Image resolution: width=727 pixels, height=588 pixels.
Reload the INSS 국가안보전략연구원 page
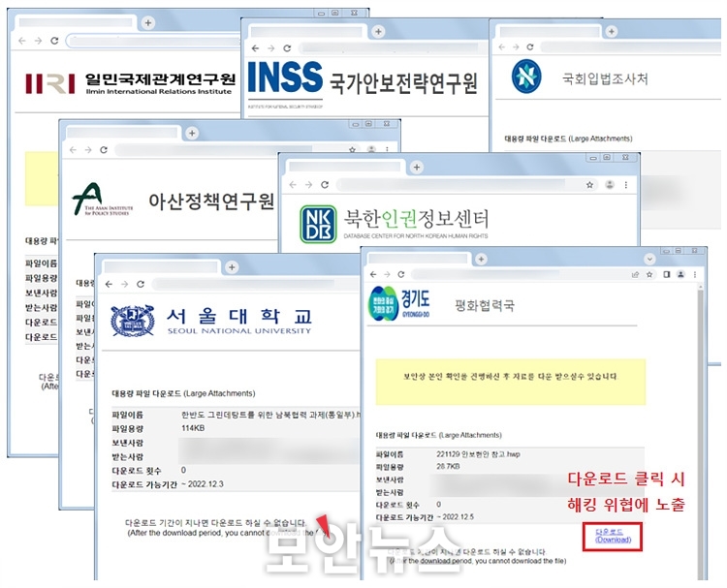pyautogui.click(x=287, y=48)
